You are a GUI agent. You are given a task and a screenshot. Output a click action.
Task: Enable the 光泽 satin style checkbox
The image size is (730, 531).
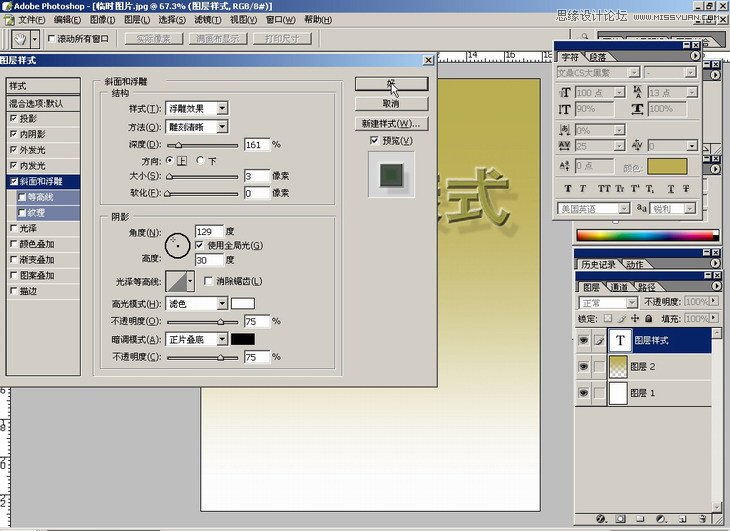14,228
